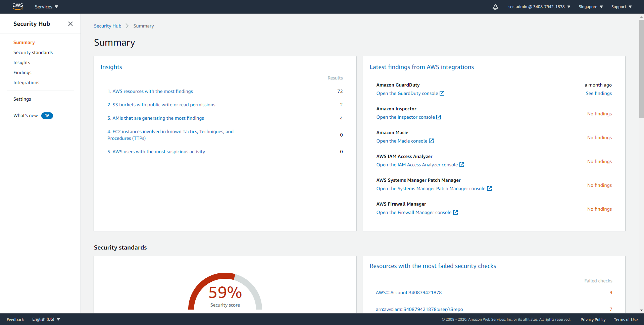This screenshot has width=644, height=325.
Task: Select Summary in the sidebar
Action: 24,42
